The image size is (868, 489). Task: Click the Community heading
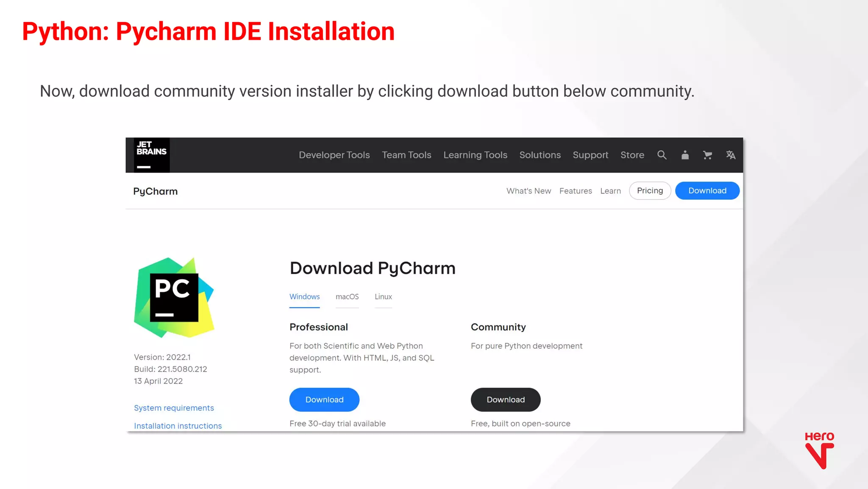click(x=498, y=327)
